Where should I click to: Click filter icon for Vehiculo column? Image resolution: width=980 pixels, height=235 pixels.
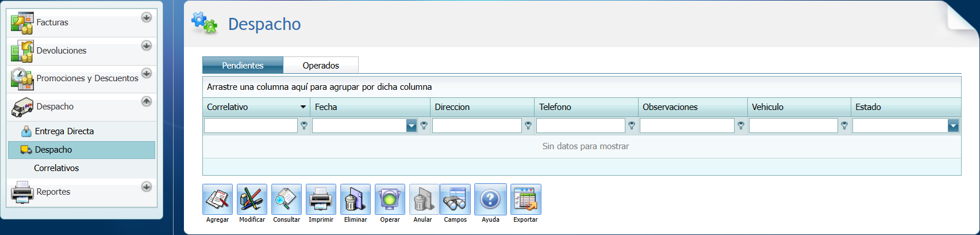click(x=844, y=126)
